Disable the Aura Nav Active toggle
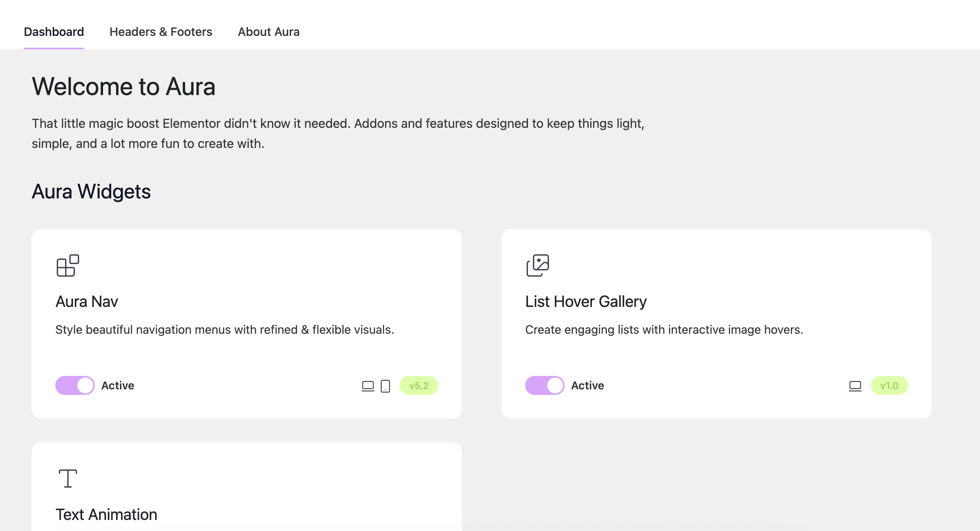The image size is (980, 531). 75,385
